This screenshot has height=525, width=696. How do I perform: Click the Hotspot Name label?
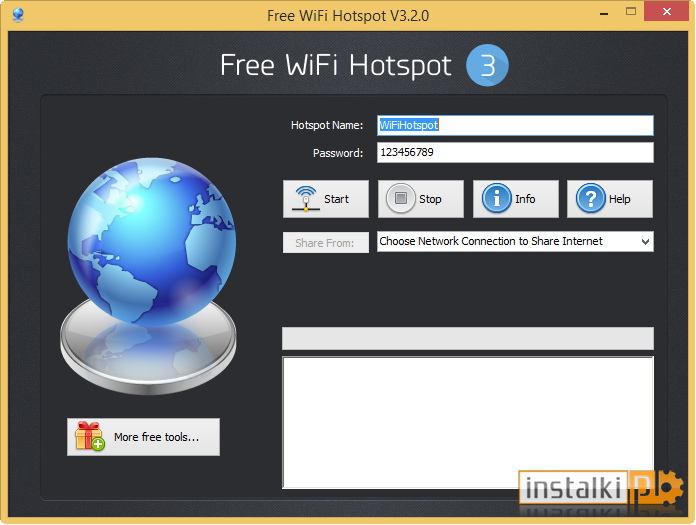pos(327,126)
